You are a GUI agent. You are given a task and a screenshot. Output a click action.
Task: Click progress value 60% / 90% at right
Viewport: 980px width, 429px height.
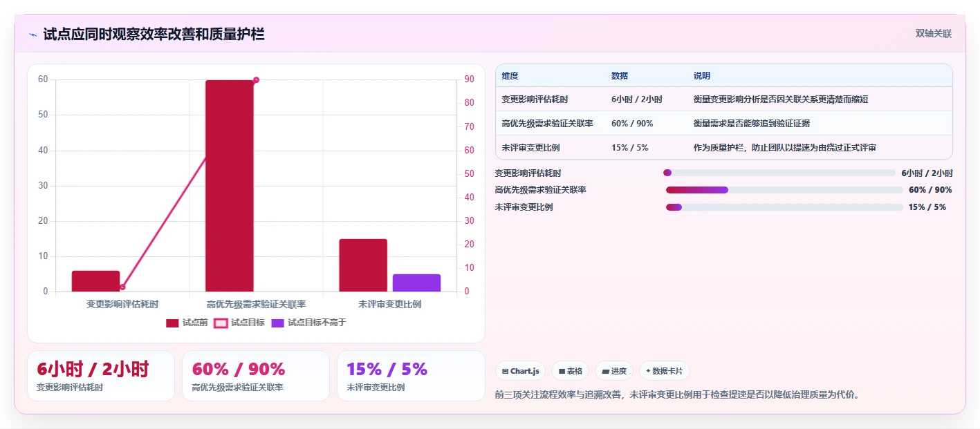pyautogui.click(x=930, y=190)
